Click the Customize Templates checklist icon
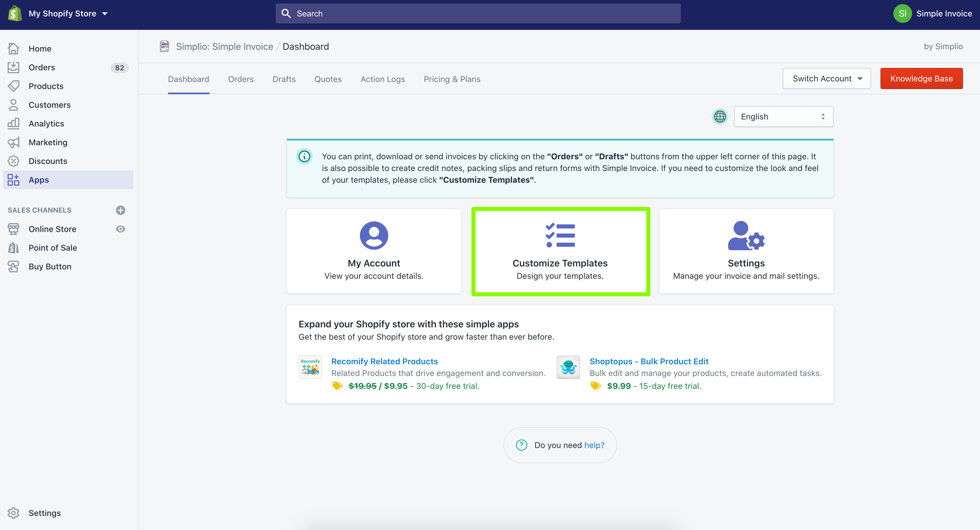 point(560,235)
